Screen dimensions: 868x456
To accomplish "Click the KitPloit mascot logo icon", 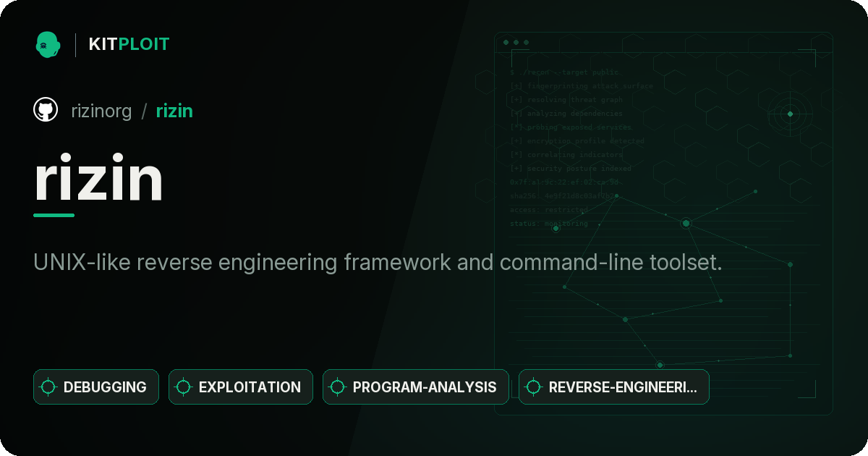I will [x=48, y=44].
